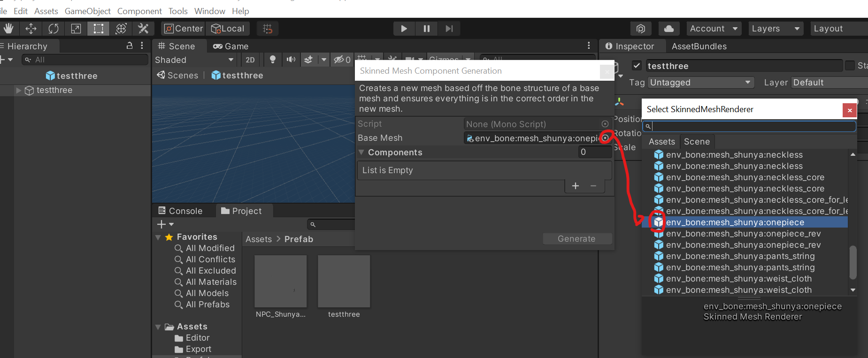Toggle Local handle rotation
The height and width of the screenshot is (358, 868).
(x=228, y=29)
